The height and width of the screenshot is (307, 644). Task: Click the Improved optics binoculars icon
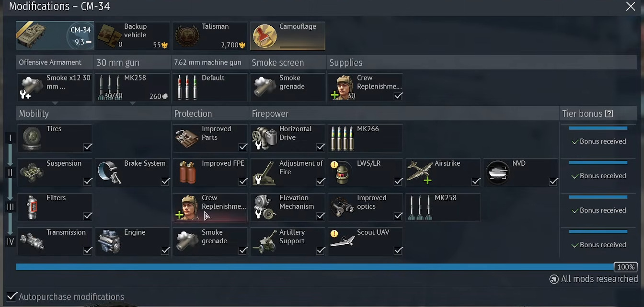(342, 207)
